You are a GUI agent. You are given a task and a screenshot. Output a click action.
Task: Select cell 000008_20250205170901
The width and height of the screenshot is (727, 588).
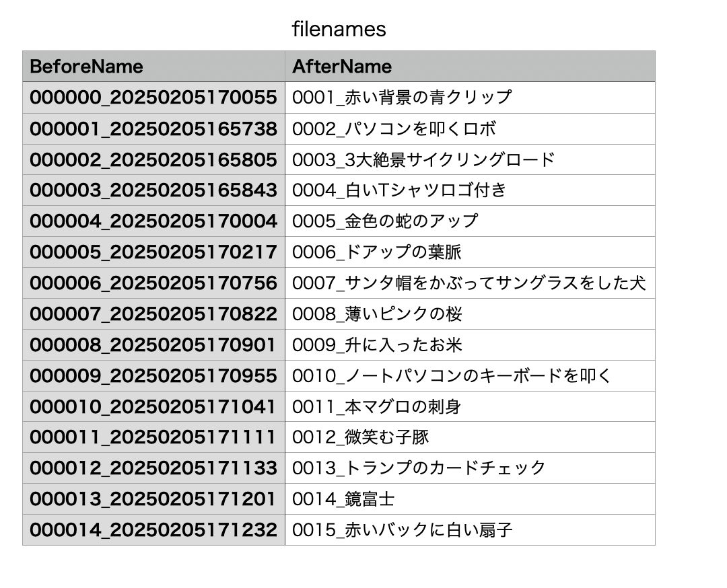click(x=153, y=344)
